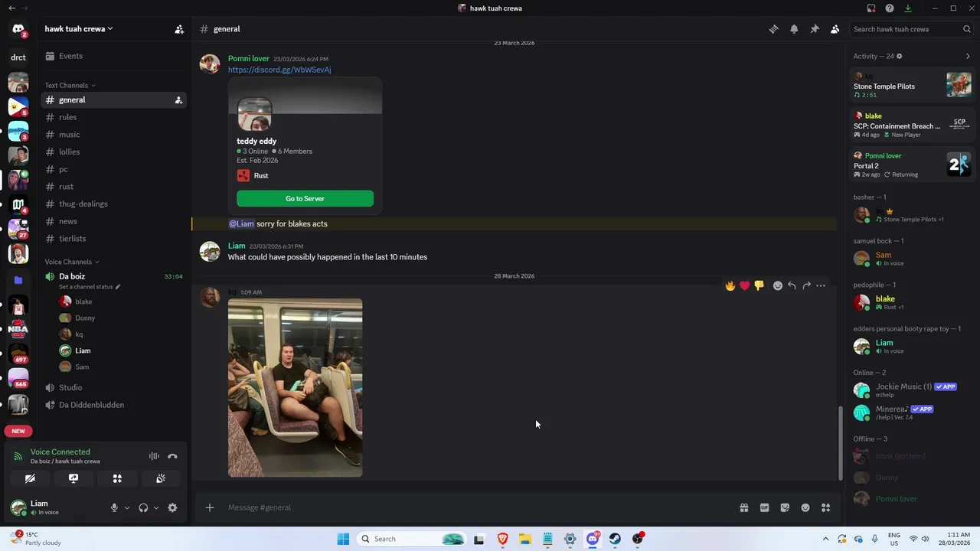Toggle microphone mute

[x=114, y=507]
